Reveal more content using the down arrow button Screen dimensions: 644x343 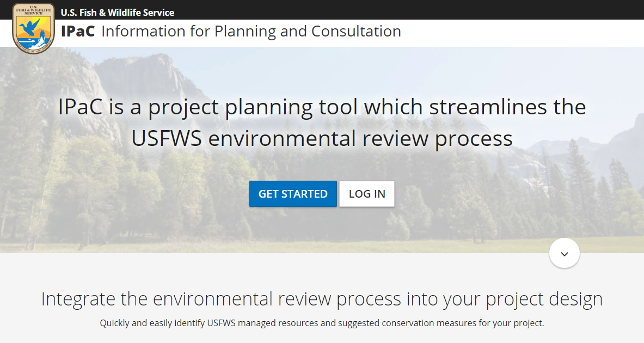[x=564, y=253]
